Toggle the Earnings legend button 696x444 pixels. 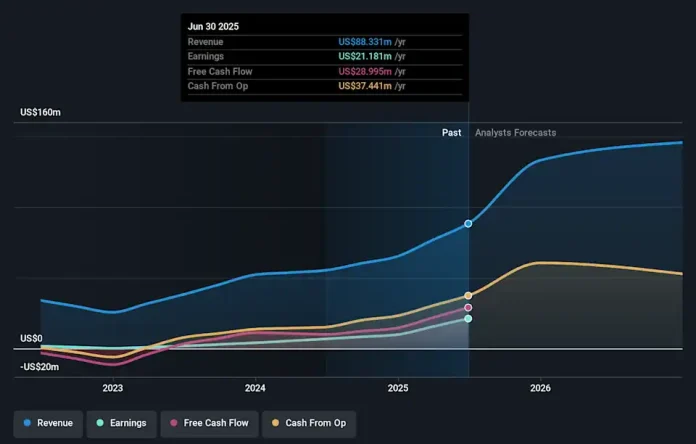[x=120, y=423]
